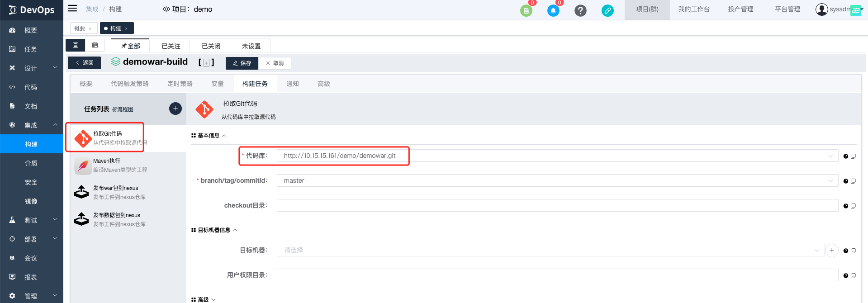868x303 pixels.
Task: Switch to card view layout
Action: [95, 45]
